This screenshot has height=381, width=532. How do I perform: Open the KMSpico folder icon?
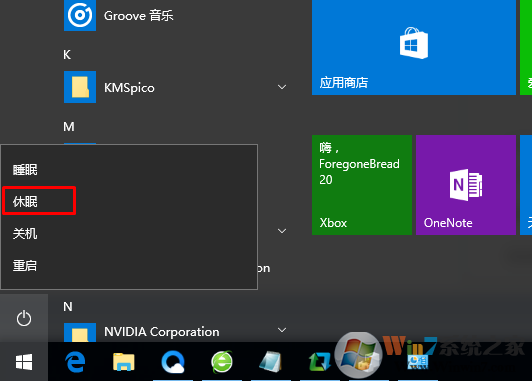click(80, 87)
